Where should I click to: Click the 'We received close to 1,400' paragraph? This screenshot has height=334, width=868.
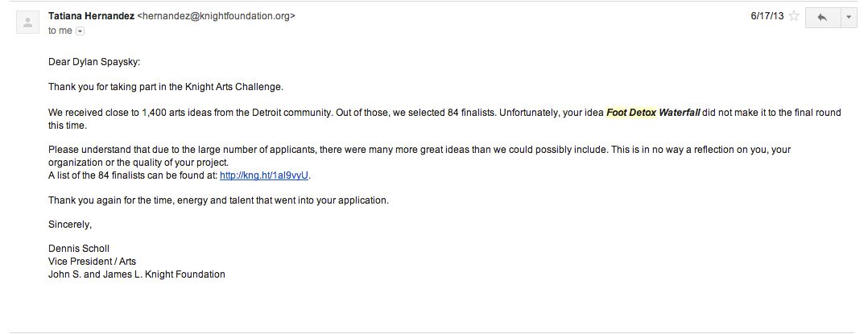(x=322, y=113)
